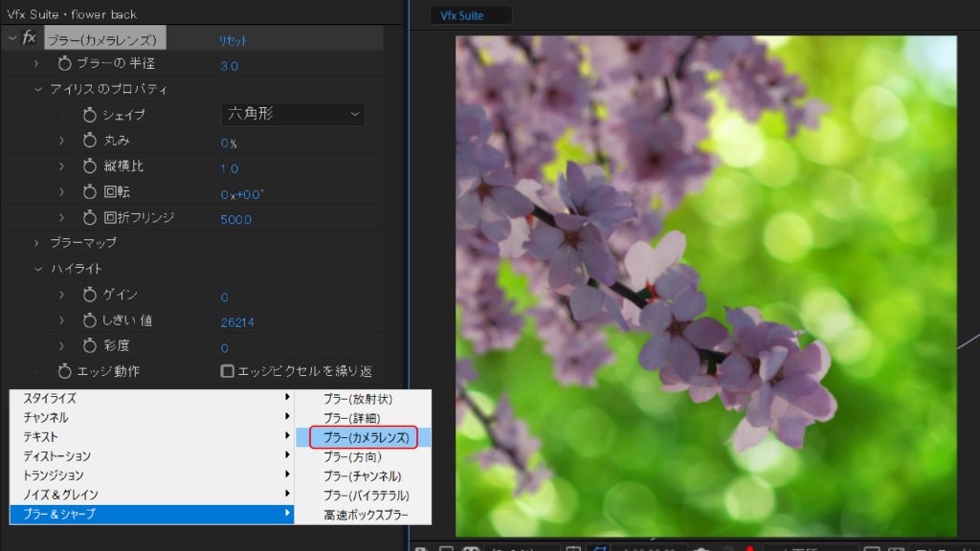
Task: Click the Vfx Suite • flower back panel title
Action: [x=72, y=14]
